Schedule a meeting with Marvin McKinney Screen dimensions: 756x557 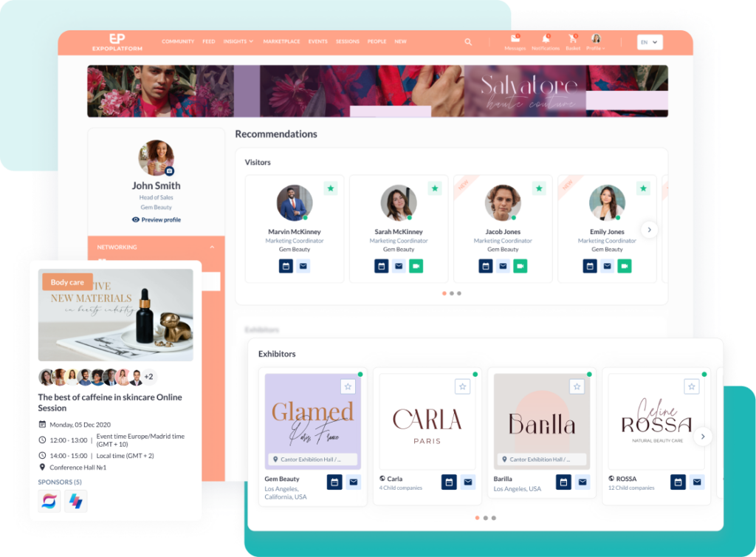click(286, 266)
